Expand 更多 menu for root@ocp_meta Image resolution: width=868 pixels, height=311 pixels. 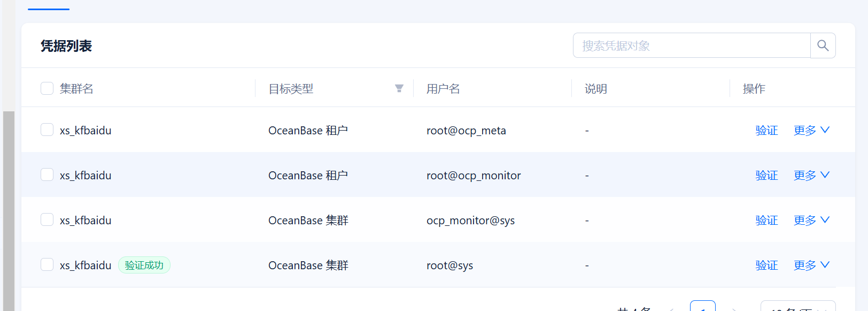click(811, 130)
